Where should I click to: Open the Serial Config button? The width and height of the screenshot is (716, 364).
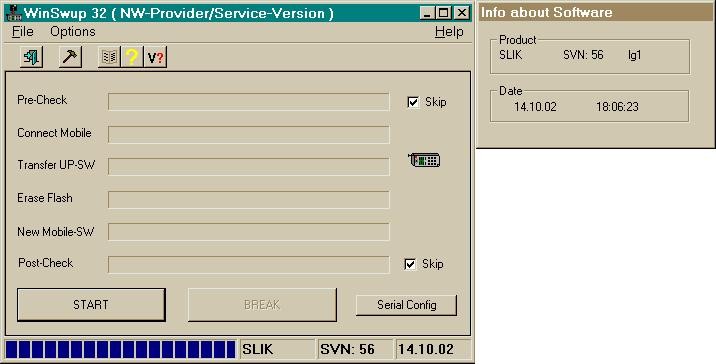(406, 305)
